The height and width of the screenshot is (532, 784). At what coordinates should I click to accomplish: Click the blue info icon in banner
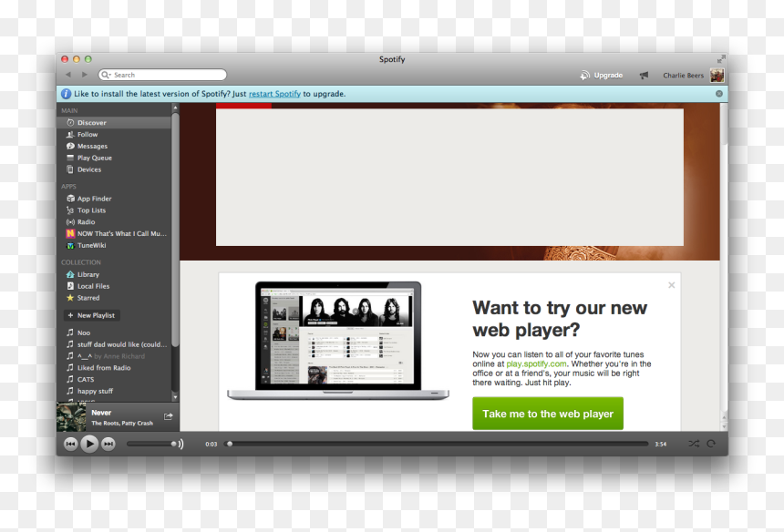point(66,94)
